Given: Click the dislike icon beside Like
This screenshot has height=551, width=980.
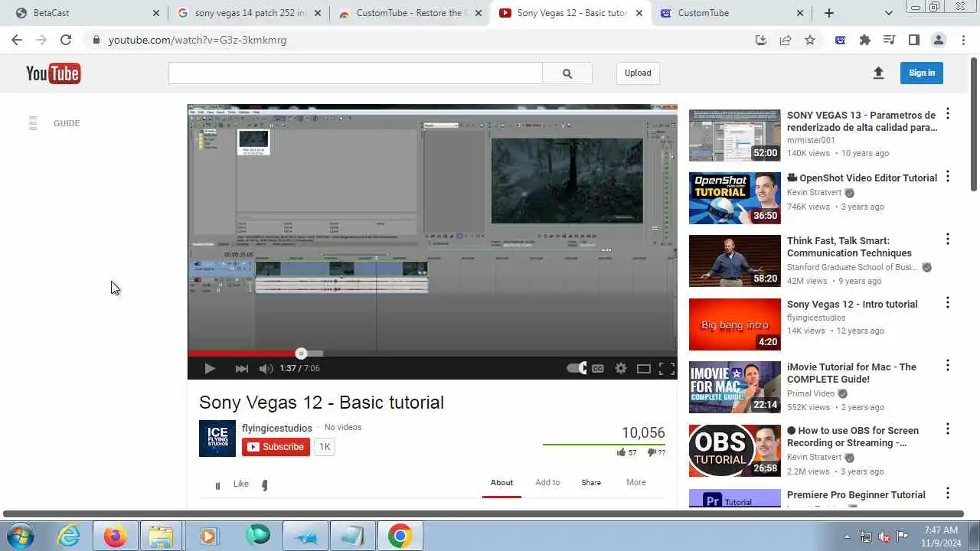Looking at the screenshot, I should click(x=265, y=484).
